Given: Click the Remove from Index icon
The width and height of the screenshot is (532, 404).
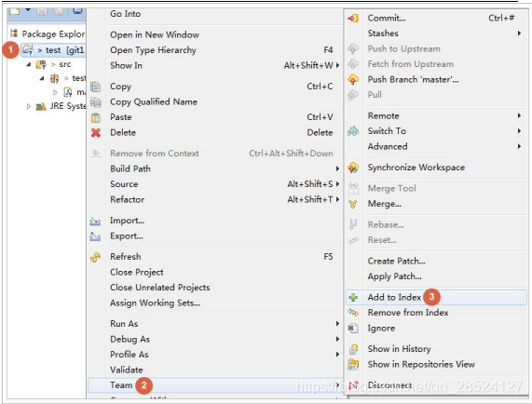Looking at the screenshot, I should pyautogui.click(x=353, y=313).
